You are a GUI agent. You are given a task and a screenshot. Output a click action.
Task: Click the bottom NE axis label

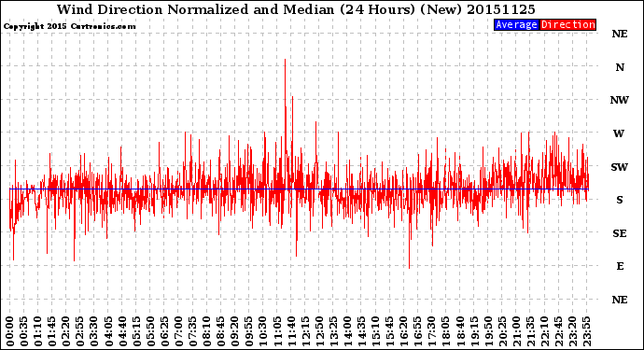(620, 300)
